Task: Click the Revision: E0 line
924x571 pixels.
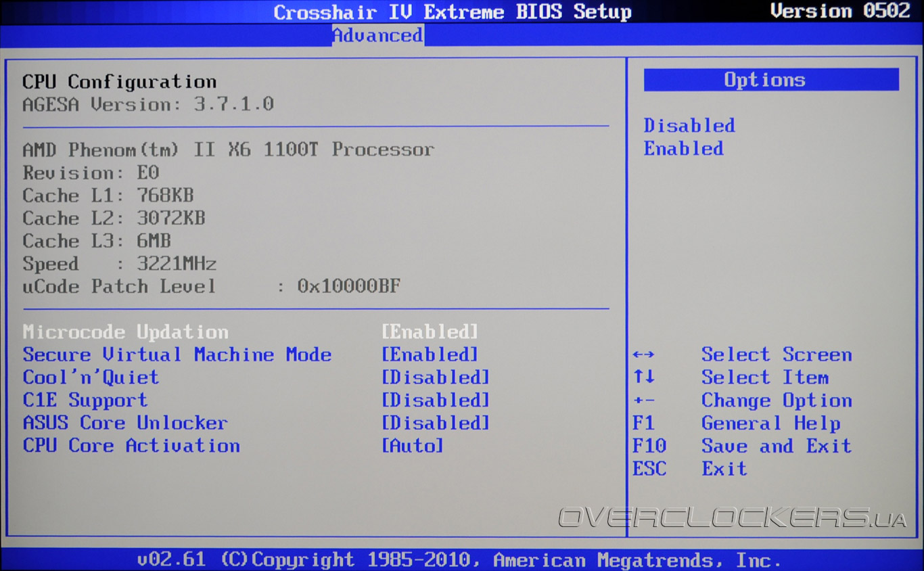Action: point(91,173)
